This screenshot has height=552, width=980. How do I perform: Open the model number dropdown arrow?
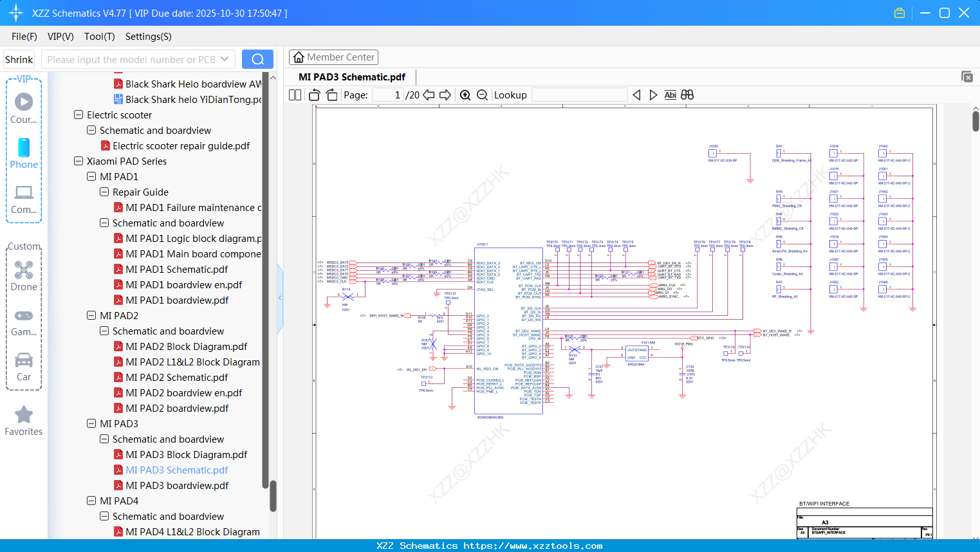pos(225,59)
